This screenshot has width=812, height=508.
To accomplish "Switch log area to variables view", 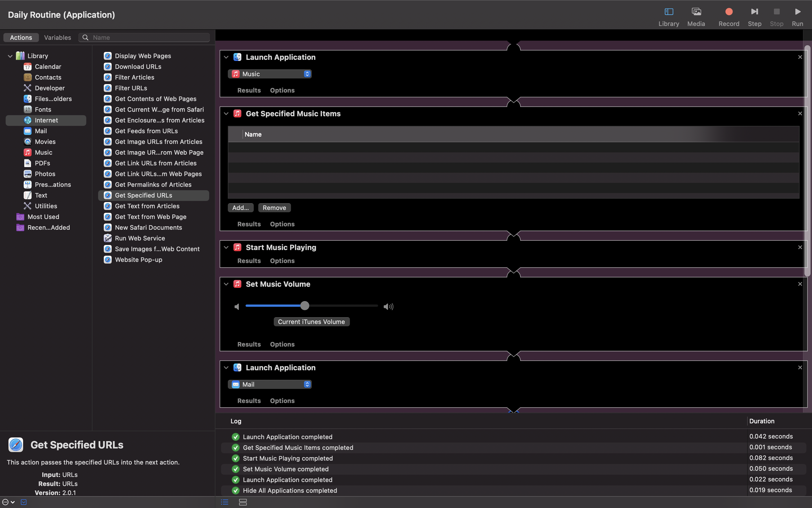I will coord(243,502).
